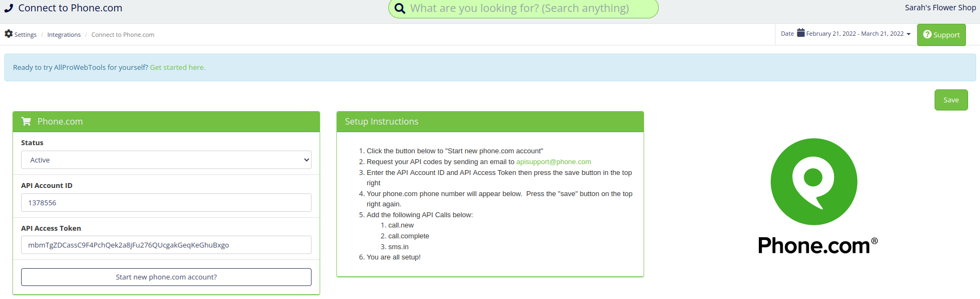This screenshot has height=299, width=980.
Task: Expand the date range February 21 - March 21
Action: (x=855, y=34)
